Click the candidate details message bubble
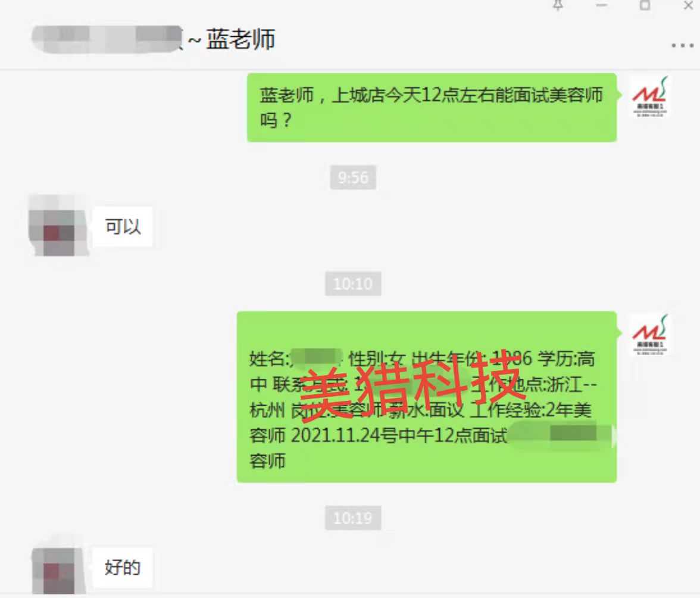This screenshot has width=700, height=598. (x=427, y=397)
